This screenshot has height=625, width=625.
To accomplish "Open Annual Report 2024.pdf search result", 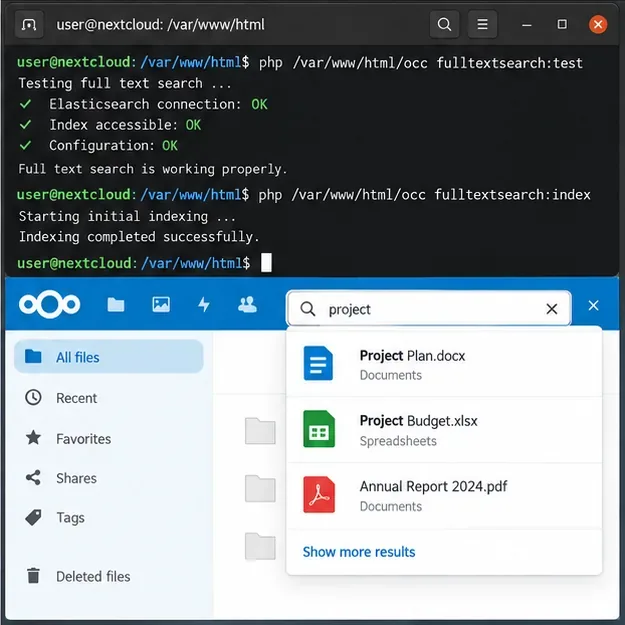I will 444,495.
